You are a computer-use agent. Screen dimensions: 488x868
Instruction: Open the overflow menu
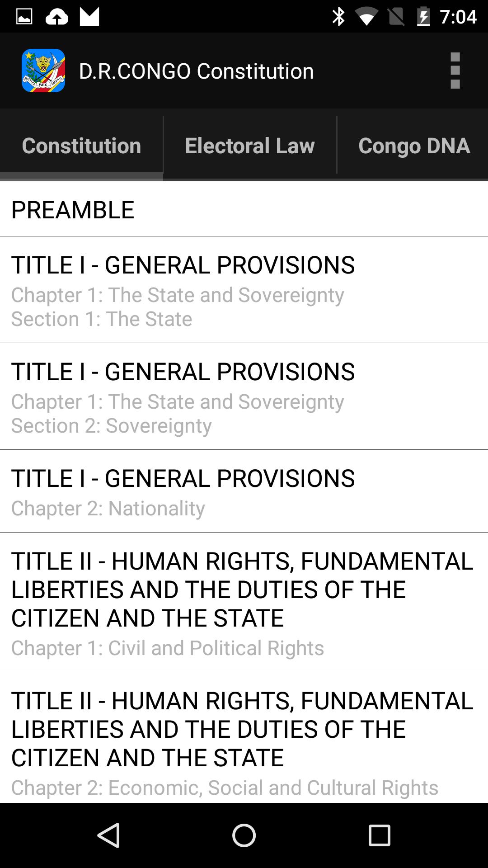coord(455,70)
